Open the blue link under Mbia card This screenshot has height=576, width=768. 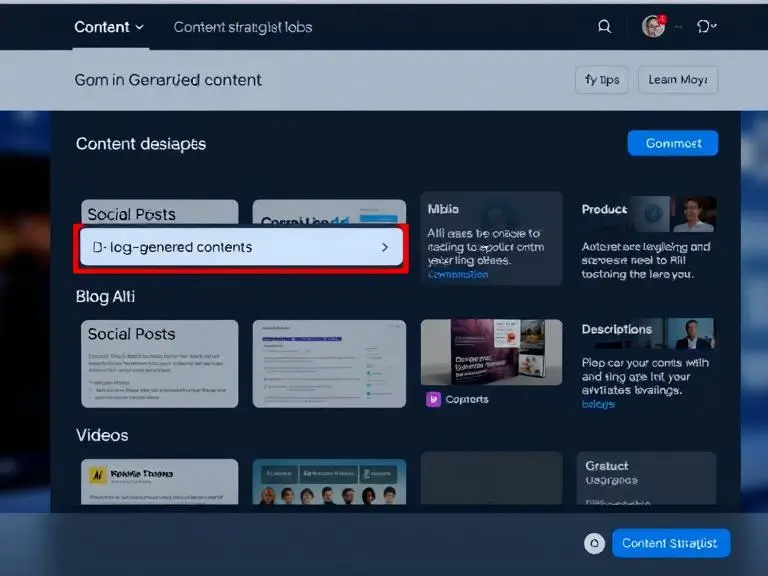(x=458, y=275)
